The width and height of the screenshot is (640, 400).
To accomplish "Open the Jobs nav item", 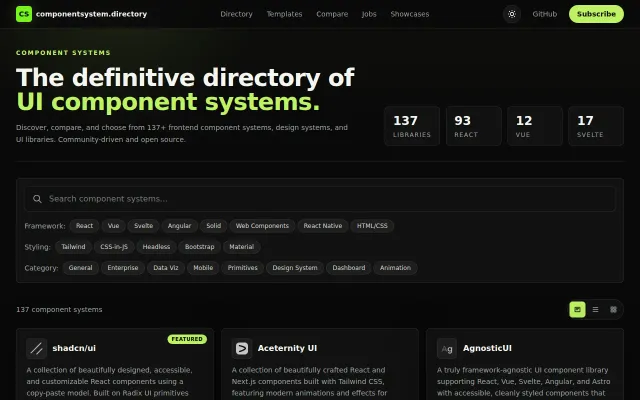I will click(369, 14).
